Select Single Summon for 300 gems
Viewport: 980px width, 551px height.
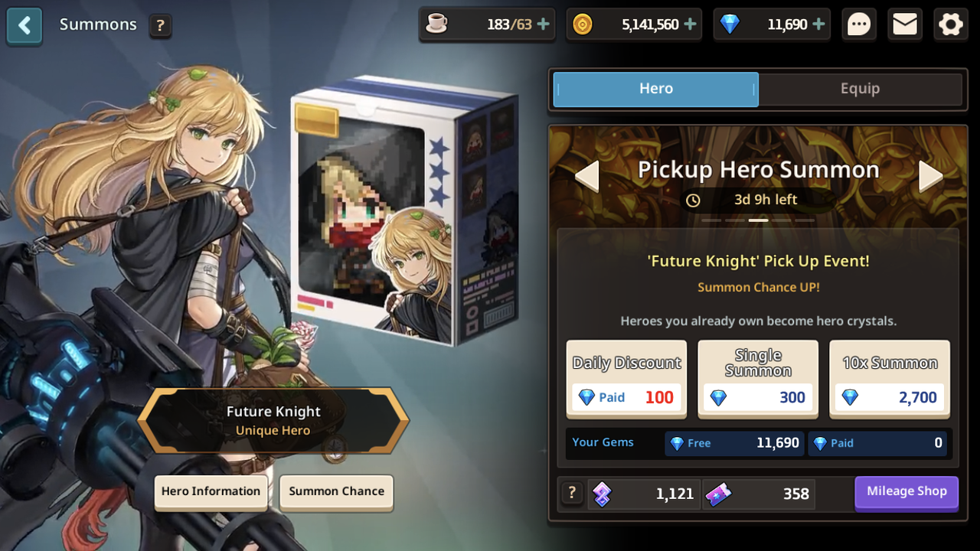point(758,379)
